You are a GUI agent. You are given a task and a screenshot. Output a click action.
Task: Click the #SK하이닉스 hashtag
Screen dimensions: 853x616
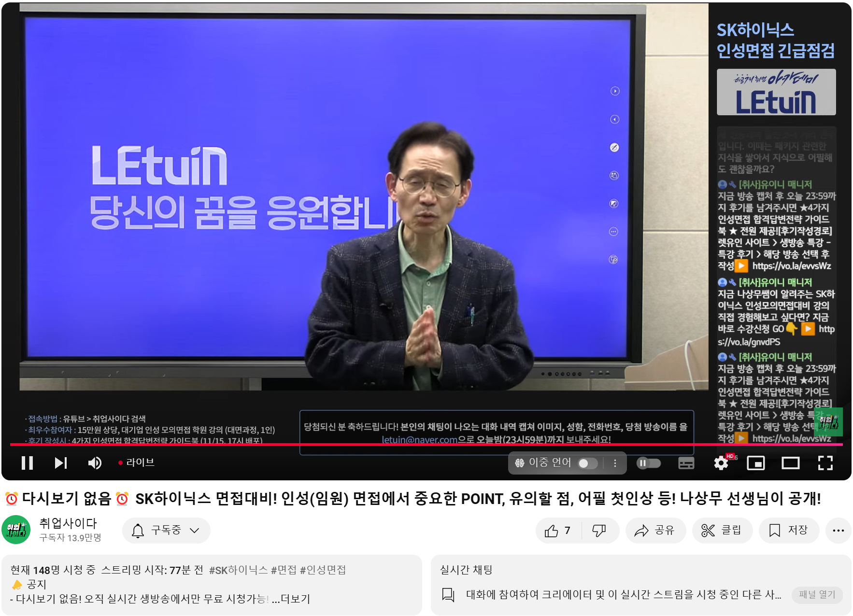click(x=238, y=570)
